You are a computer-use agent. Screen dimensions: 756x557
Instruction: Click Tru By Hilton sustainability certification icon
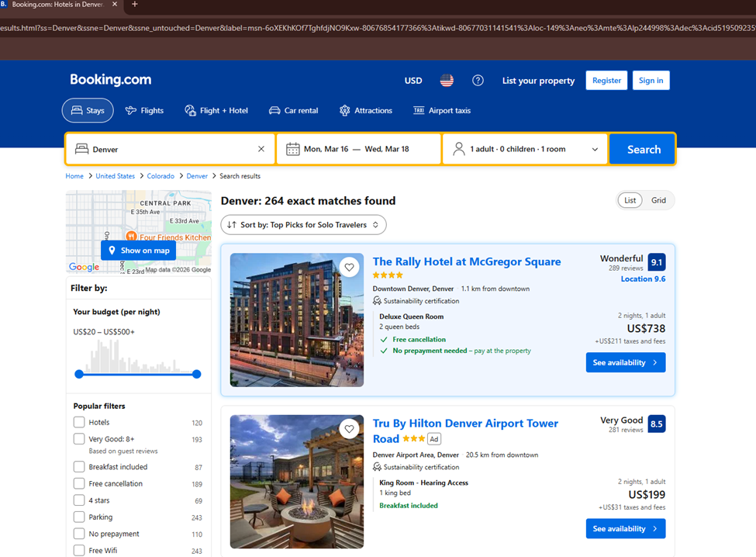377,467
